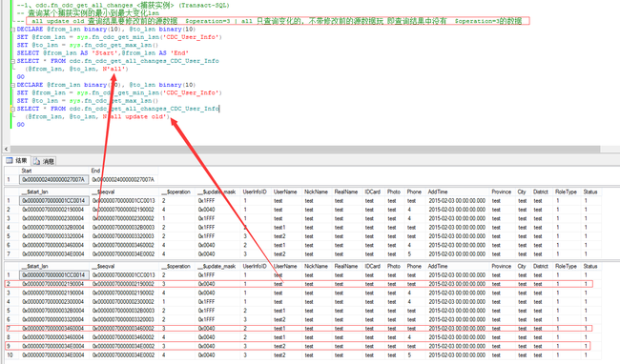
Task: Click the query editor's horizontal scrollbar track
Action: 304,149
